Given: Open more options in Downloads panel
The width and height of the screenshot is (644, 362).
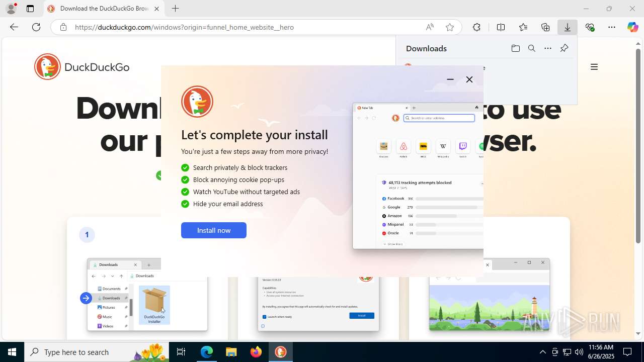Looking at the screenshot, I should 548,48.
